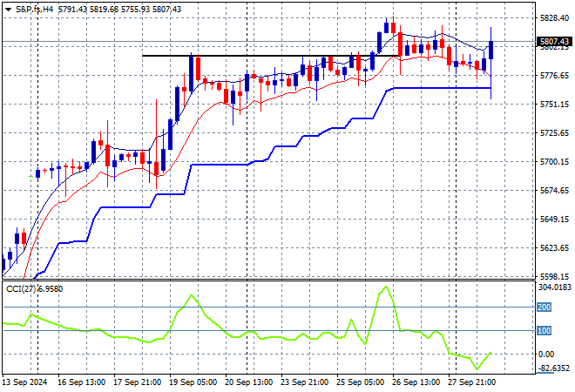Click the 27 Sep 21:00 time label

click(471, 382)
